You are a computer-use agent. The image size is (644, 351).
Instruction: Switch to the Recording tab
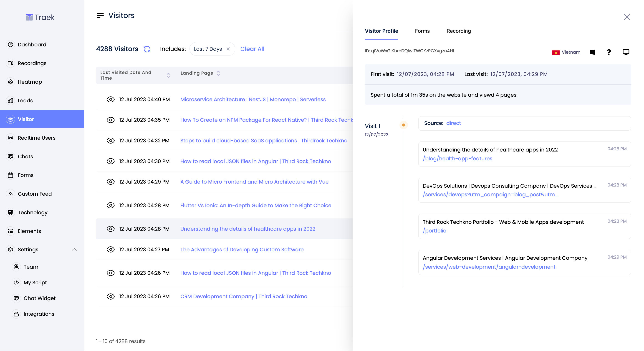pos(459,31)
